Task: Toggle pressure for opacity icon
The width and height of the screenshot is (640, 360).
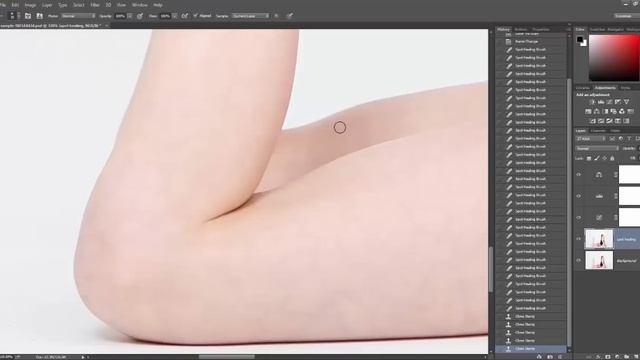Action: click(140, 16)
